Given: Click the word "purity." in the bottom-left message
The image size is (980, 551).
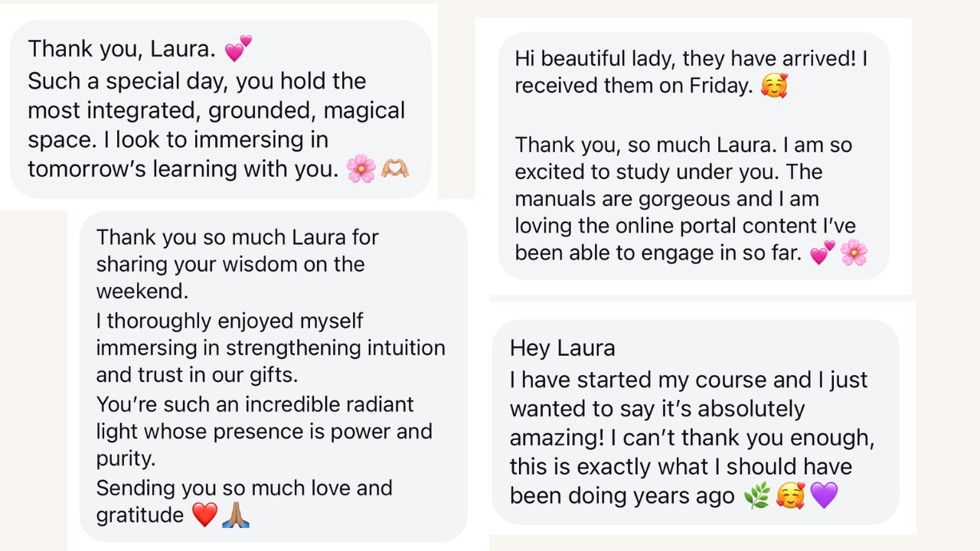Looking at the screenshot, I should click(x=124, y=458).
